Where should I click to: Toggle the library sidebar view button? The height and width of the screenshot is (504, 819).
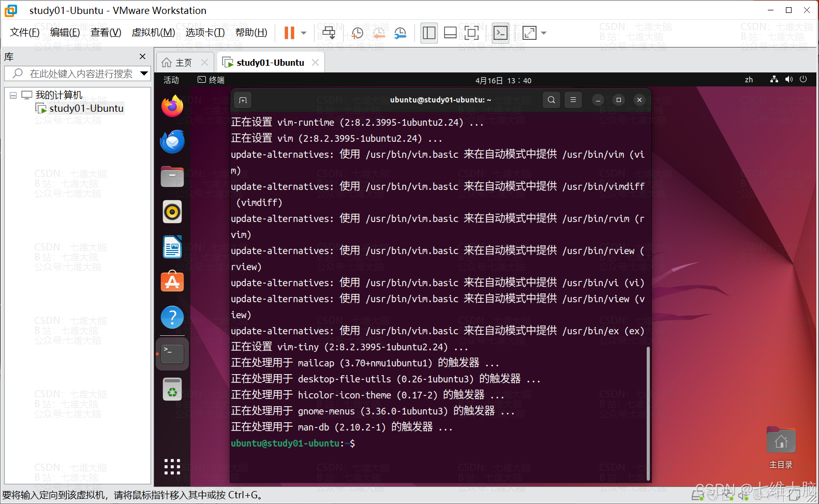[429, 33]
